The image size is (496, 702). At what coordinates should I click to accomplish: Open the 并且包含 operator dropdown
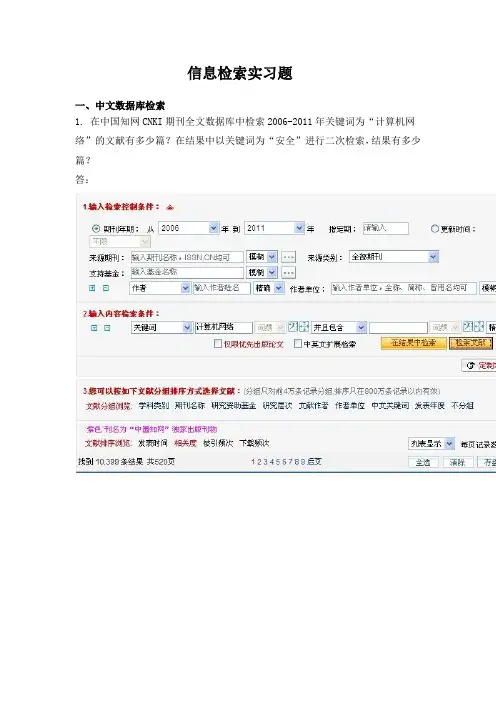tap(339, 328)
